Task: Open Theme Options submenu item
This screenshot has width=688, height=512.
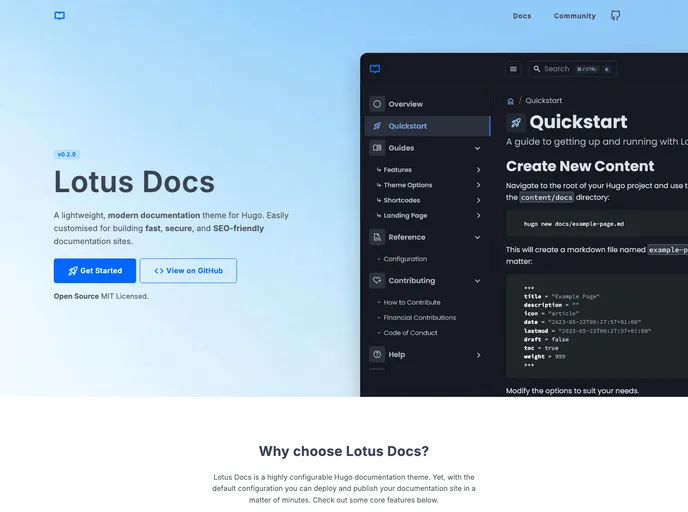Action: click(408, 185)
